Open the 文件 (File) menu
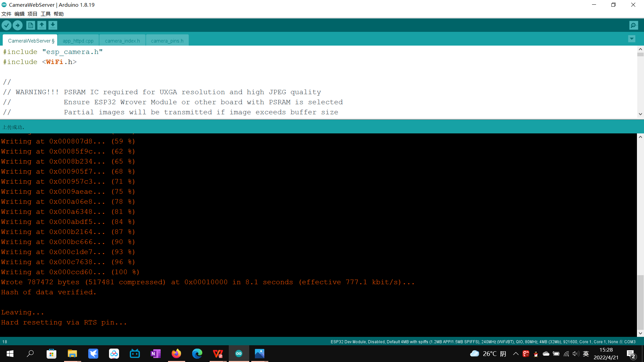This screenshot has height=362, width=644. [6, 14]
